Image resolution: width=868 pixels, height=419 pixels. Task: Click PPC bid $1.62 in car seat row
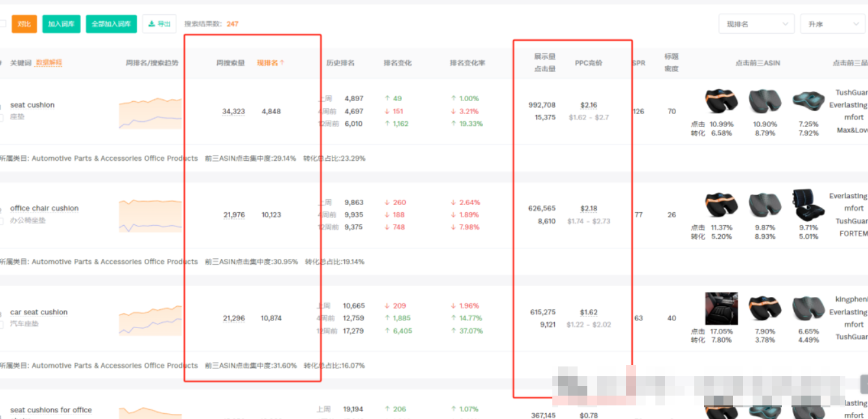(x=589, y=312)
